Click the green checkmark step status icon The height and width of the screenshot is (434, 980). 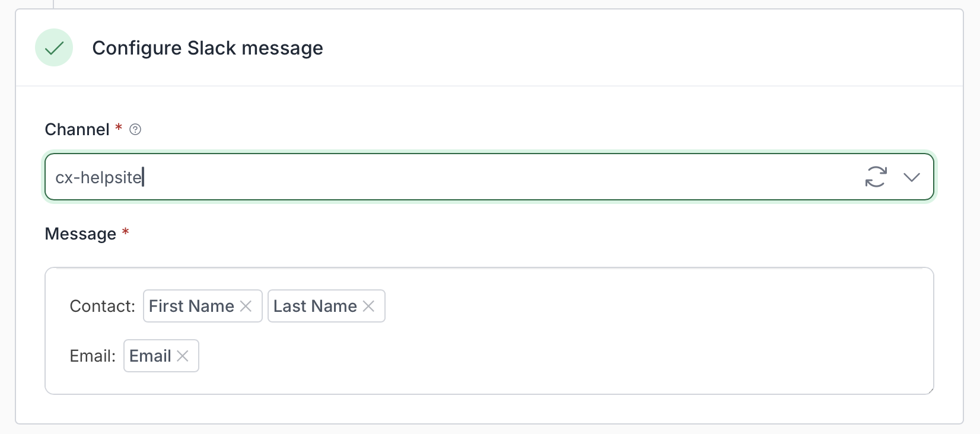coord(54,47)
